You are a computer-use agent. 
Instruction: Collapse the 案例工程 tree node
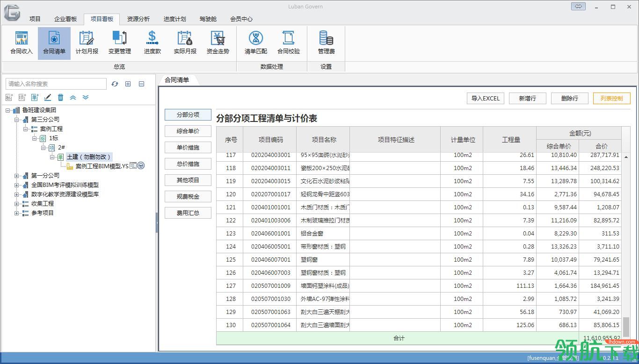(26, 129)
